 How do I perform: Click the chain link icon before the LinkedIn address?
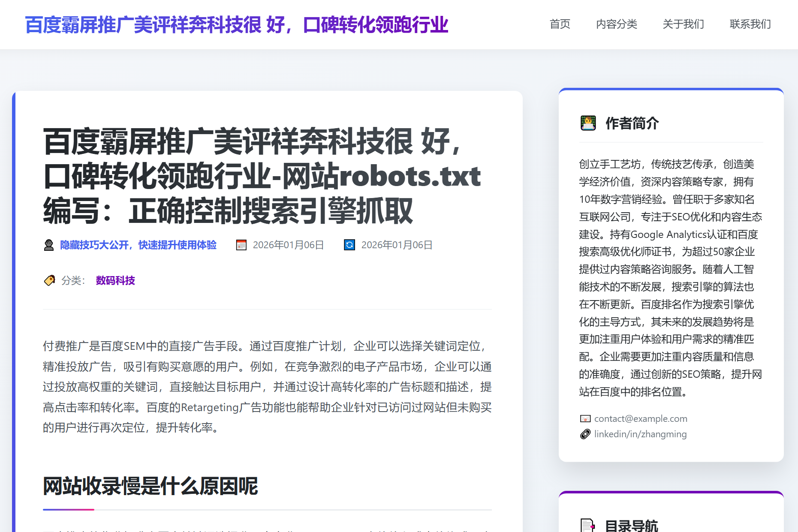pos(584,434)
